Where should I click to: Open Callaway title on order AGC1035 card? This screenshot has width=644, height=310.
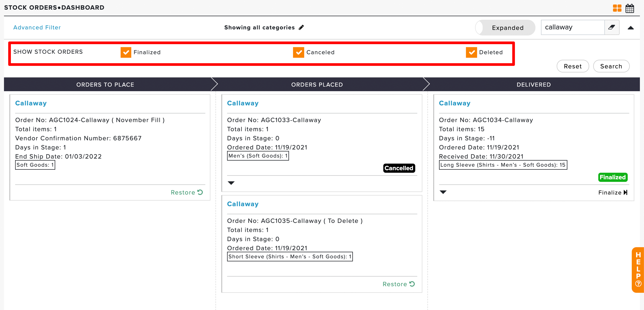coord(243,204)
